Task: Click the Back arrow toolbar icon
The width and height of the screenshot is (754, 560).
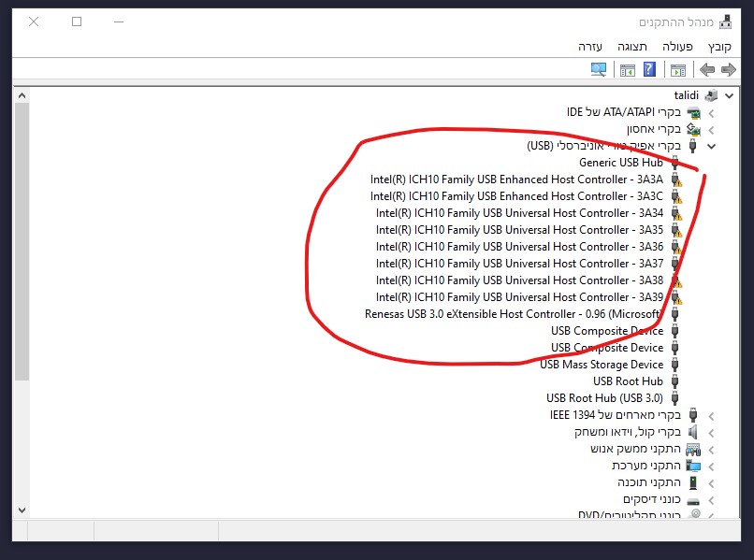Action: click(707, 70)
